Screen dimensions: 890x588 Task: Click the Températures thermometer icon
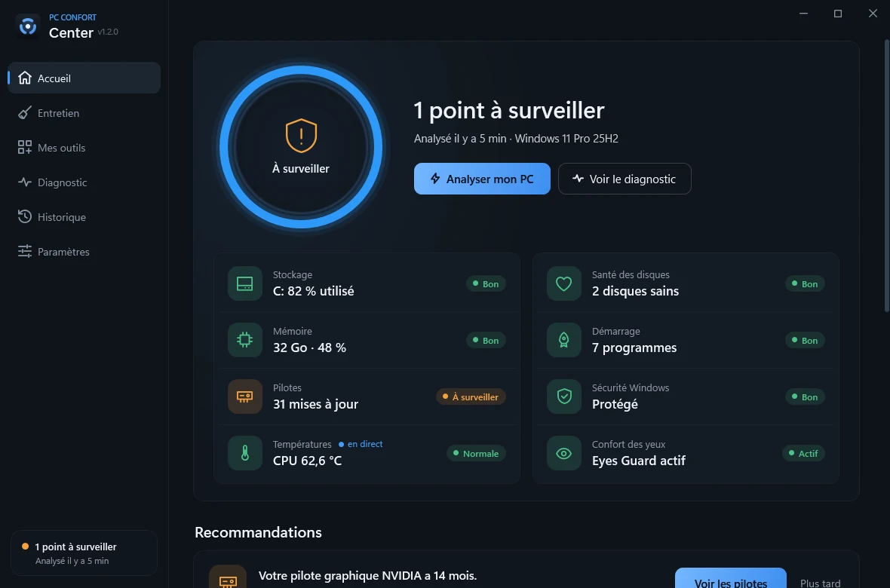[x=244, y=453]
